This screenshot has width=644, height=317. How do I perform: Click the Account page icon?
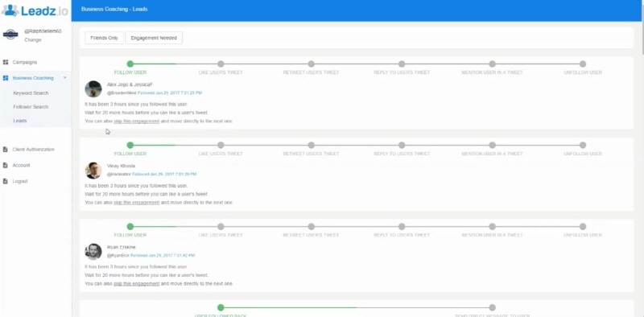click(6, 166)
